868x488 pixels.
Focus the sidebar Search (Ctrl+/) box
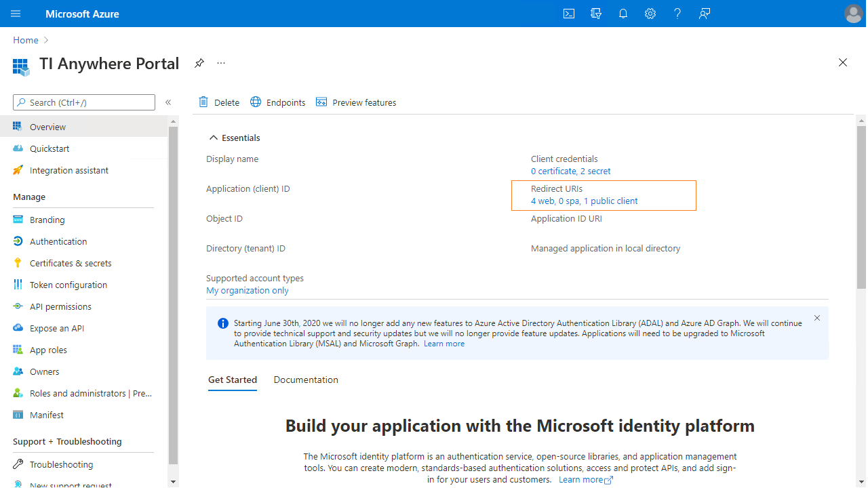[84, 102]
